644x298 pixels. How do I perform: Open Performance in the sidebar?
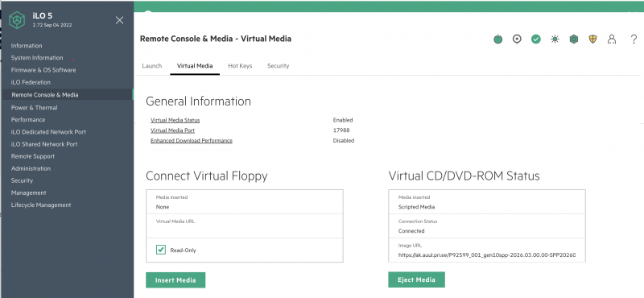tap(28, 120)
